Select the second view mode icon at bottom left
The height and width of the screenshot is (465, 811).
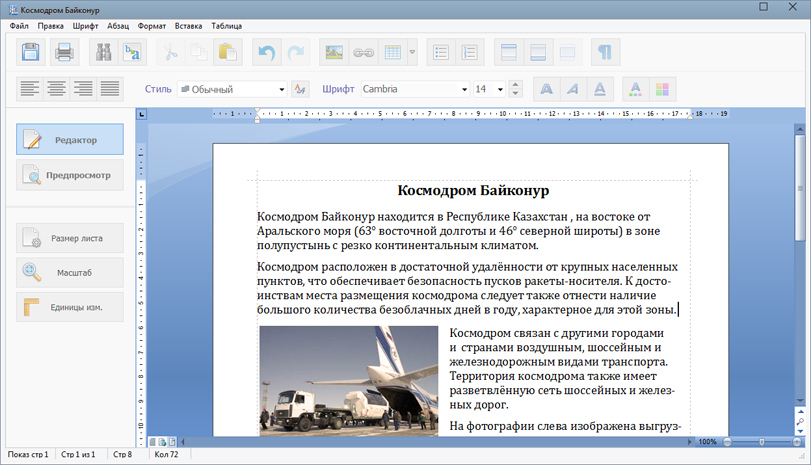tap(162, 442)
